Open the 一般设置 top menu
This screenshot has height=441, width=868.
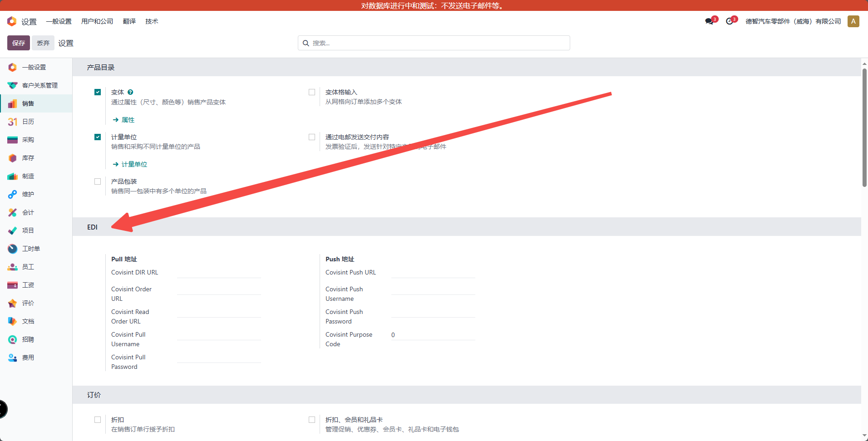[x=59, y=21]
